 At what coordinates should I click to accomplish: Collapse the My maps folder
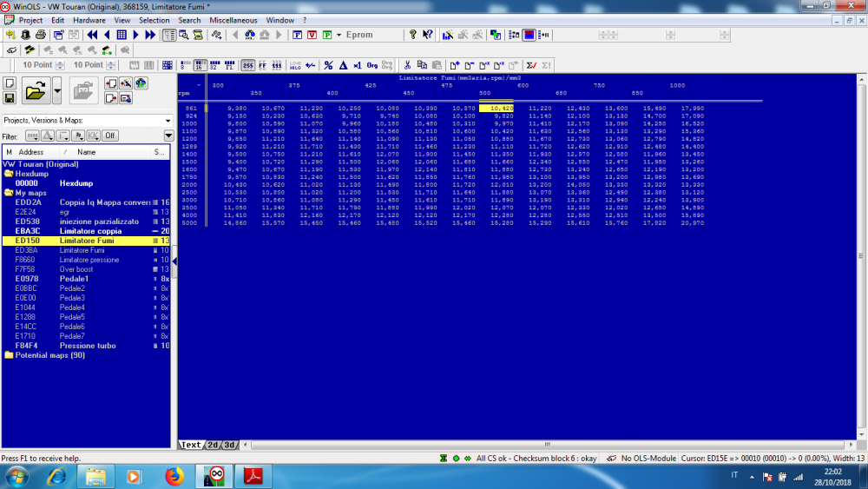click(x=9, y=193)
